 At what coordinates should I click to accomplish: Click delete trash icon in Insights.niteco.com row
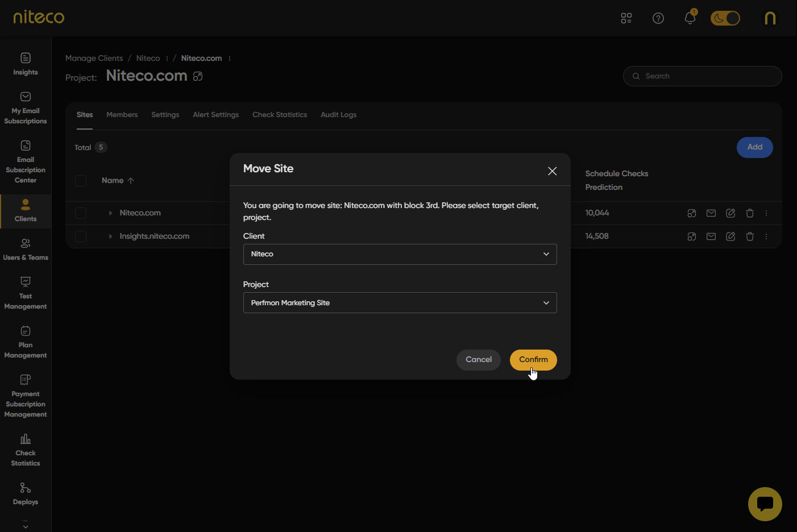(750, 236)
